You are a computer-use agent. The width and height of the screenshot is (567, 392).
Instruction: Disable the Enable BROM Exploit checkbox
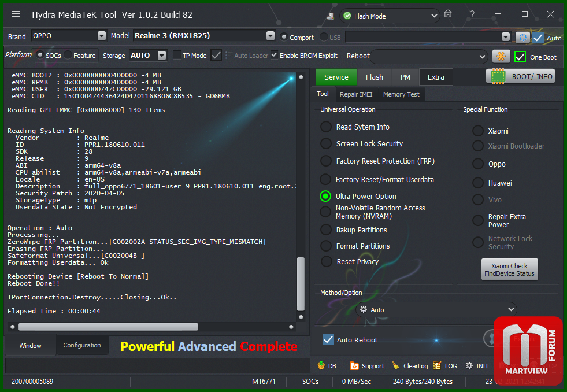pos(275,56)
